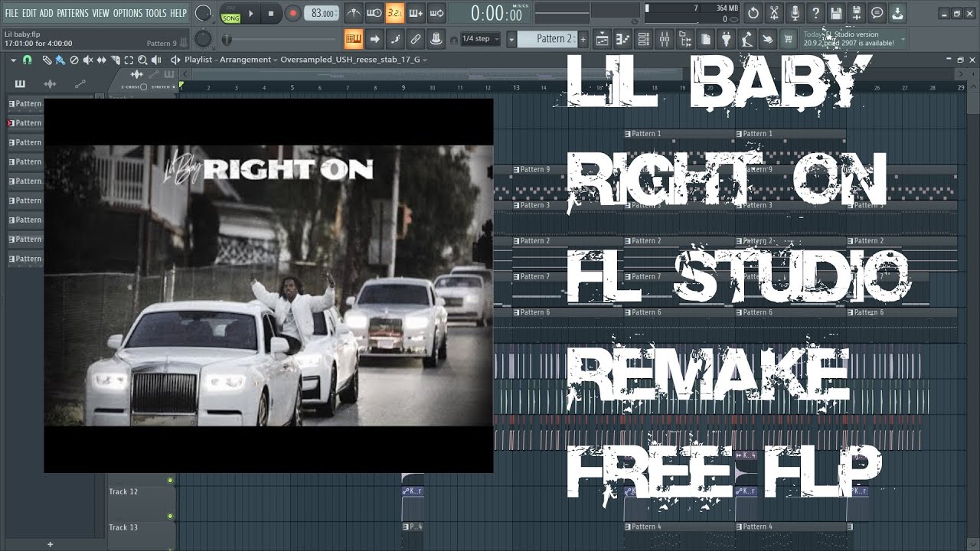Select the playlist select tool
The height and width of the screenshot is (551, 980).
(129, 60)
